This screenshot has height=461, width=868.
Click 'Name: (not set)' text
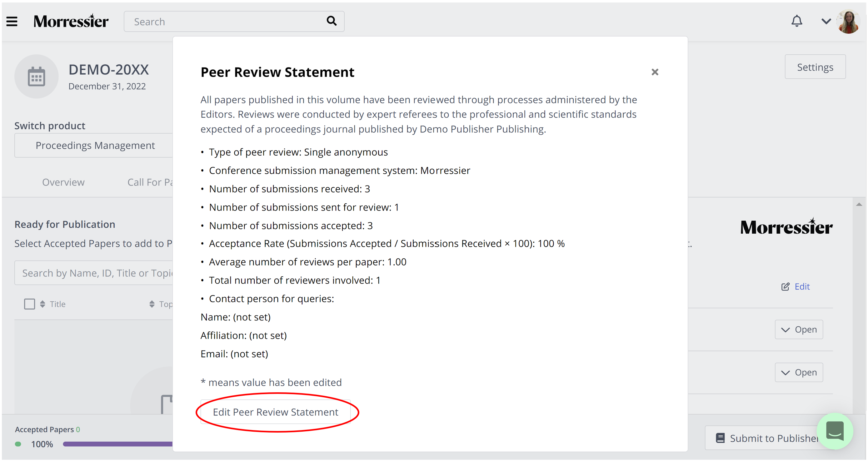pyautogui.click(x=236, y=317)
